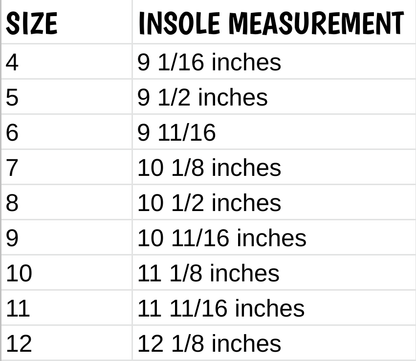Click the 10 1/2 inches cell
416x361 pixels.
274,202
